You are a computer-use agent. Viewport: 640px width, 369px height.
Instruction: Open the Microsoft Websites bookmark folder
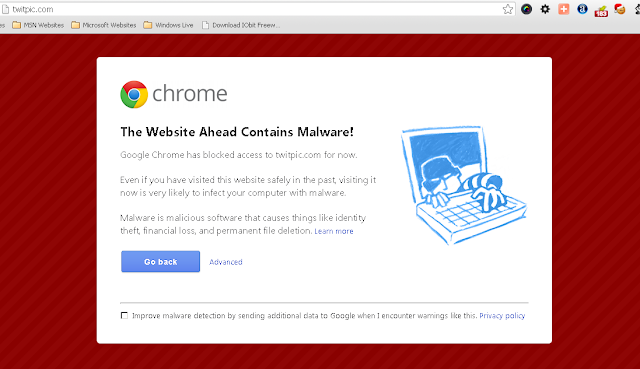[x=104, y=25]
